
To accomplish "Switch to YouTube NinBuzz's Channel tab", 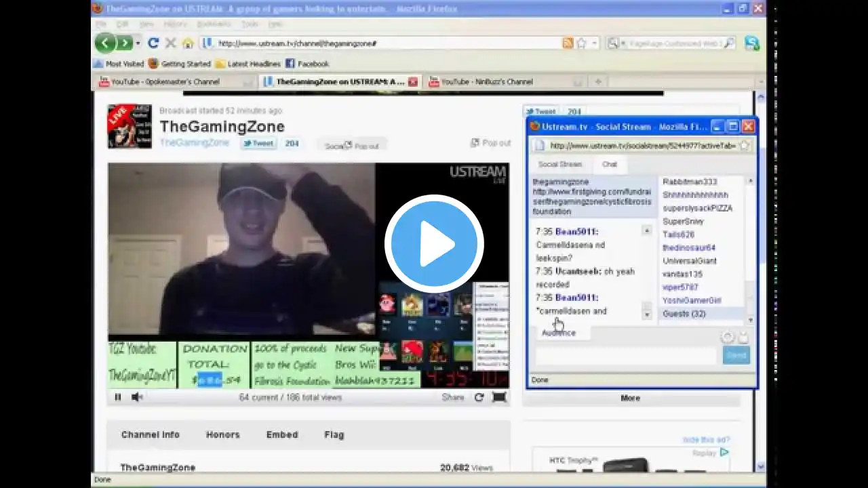I will [505, 82].
